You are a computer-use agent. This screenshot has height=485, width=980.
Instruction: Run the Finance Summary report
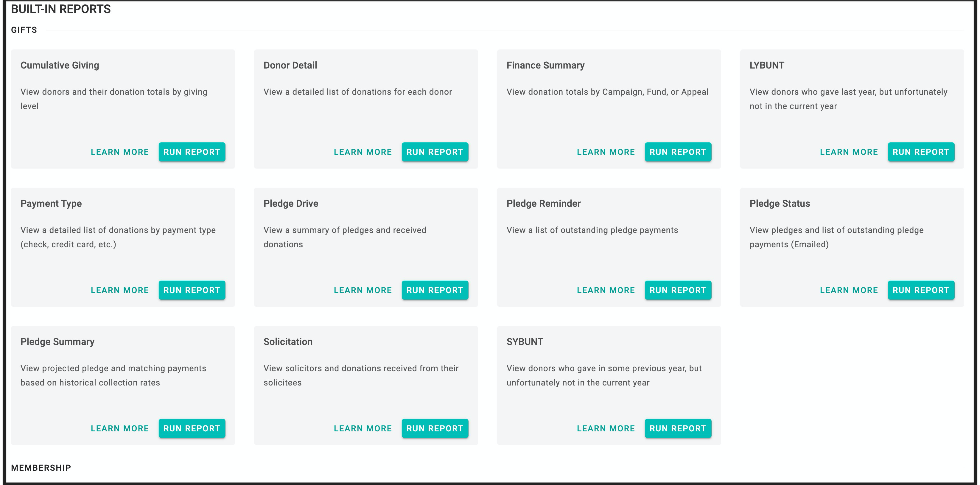click(678, 152)
